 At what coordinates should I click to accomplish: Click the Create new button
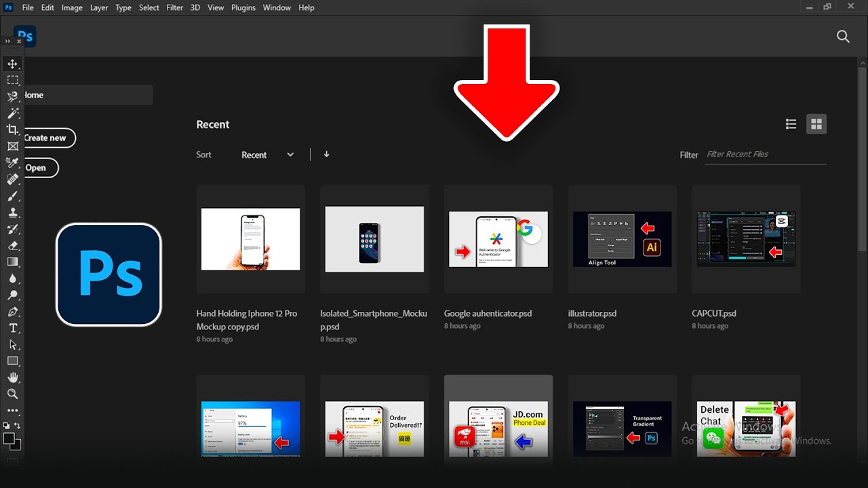[49, 138]
